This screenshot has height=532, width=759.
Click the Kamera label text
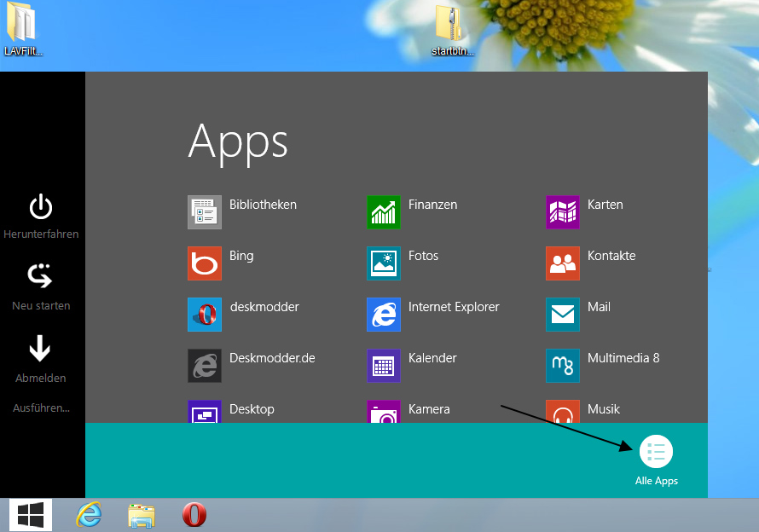[x=429, y=409]
